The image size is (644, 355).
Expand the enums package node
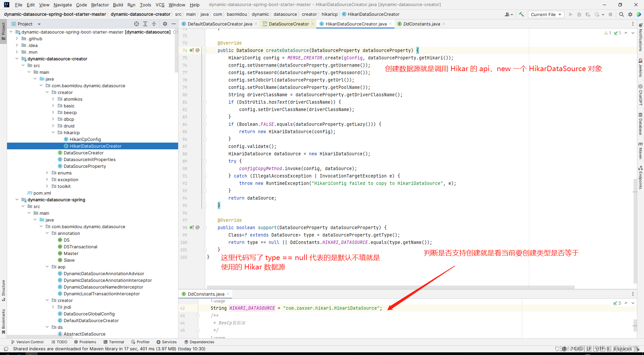(48, 173)
